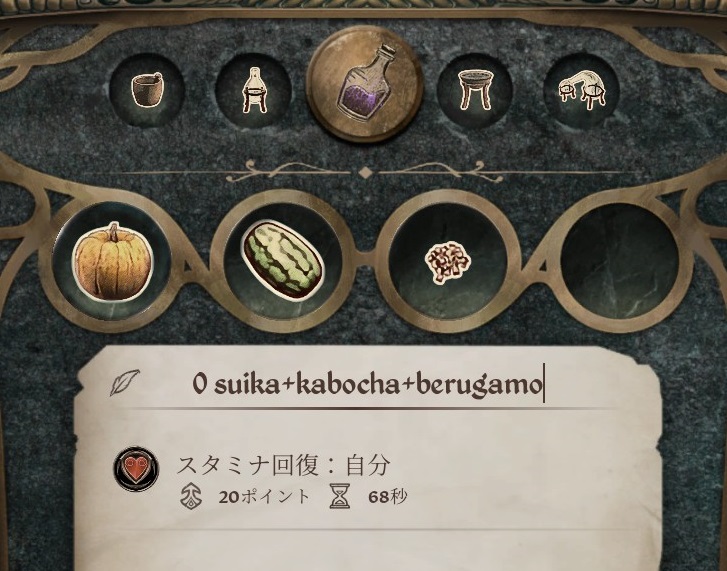727x571 pixels.
Task: Click the diamond ornament on the divider
Action: pos(366,172)
